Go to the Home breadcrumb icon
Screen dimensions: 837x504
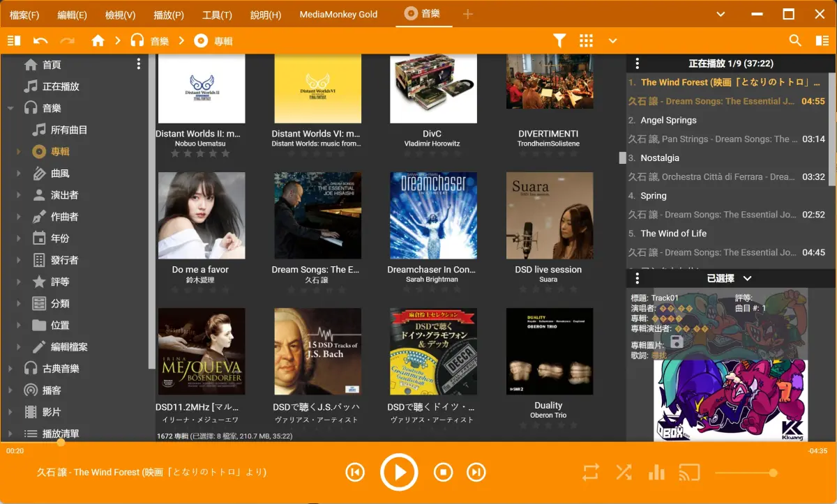(x=98, y=41)
